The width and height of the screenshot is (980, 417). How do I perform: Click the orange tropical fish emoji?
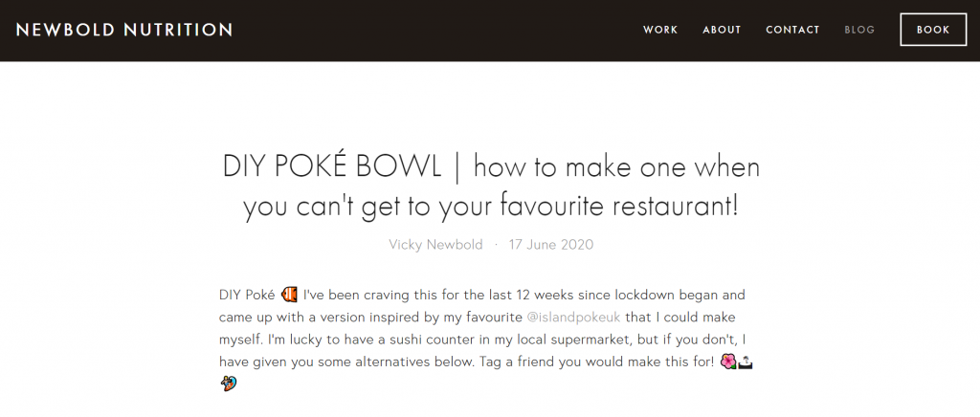(289, 294)
